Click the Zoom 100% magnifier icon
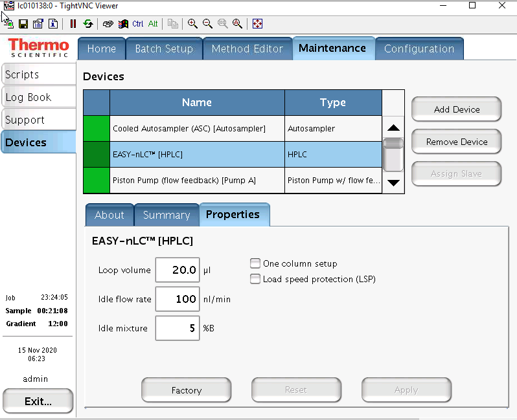 [223, 24]
